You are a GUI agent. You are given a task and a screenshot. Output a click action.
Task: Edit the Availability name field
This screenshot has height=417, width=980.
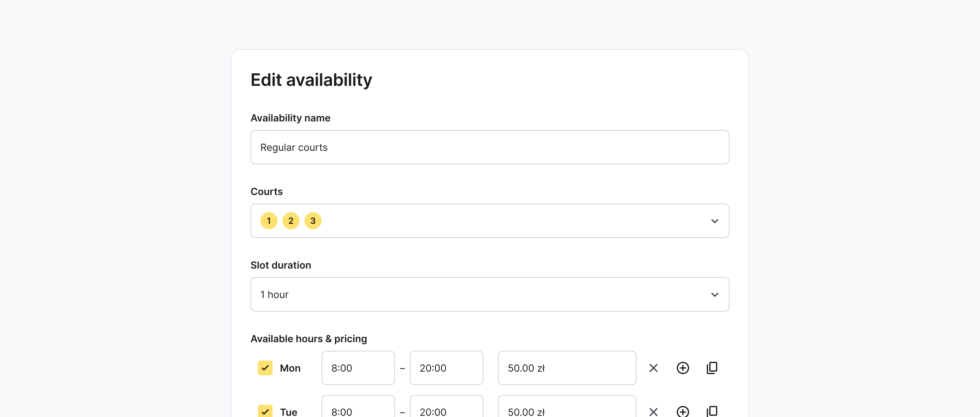489,147
